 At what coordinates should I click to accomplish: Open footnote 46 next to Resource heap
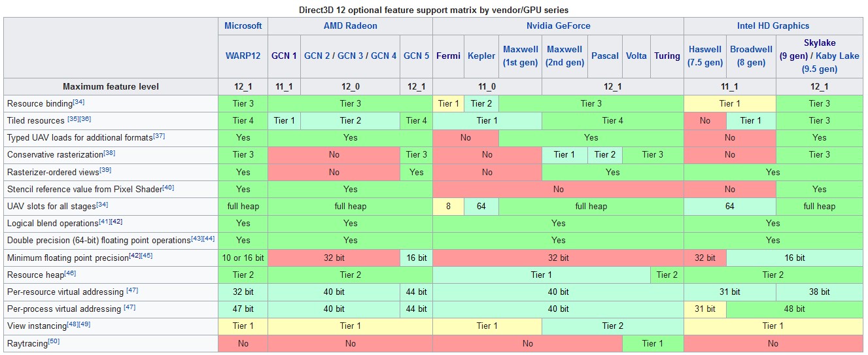(x=71, y=273)
